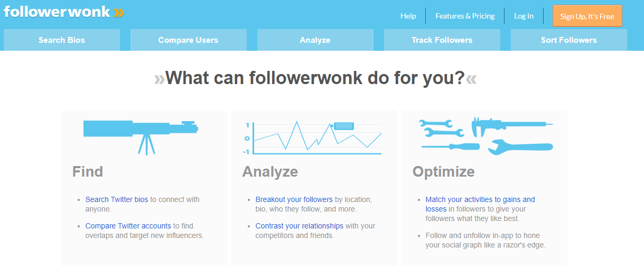Select the Analyze navigation tab

pyautogui.click(x=315, y=40)
